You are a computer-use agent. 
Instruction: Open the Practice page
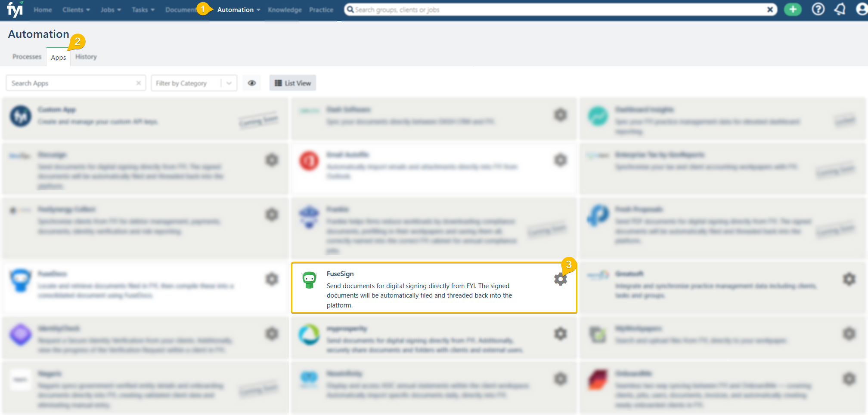pyautogui.click(x=321, y=9)
